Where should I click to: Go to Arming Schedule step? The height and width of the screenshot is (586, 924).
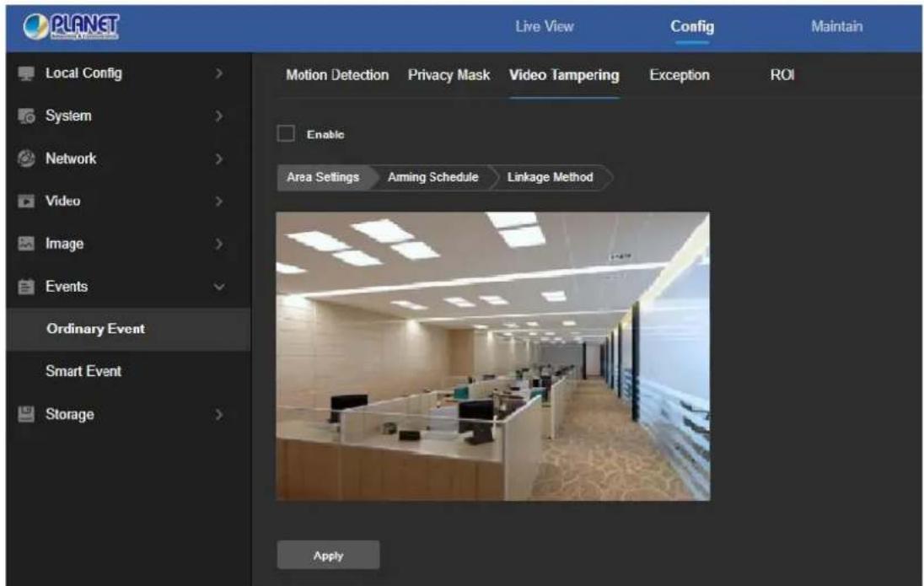click(x=433, y=177)
